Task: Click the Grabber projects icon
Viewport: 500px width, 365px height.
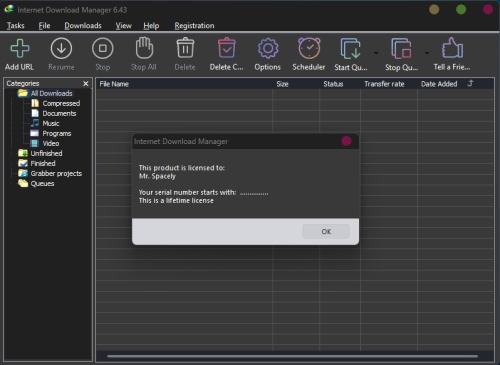Action: point(23,173)
